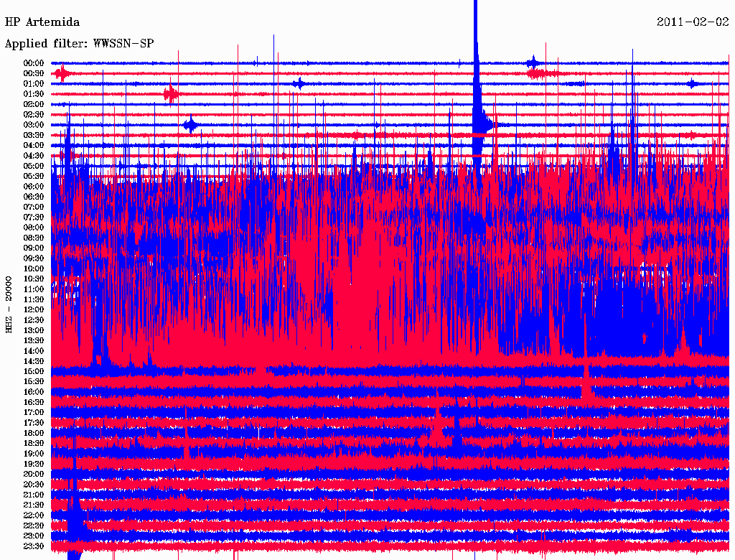Screen dimensions: 735x560
Task: Select the 05:30 time label
Action: point(34,177)
